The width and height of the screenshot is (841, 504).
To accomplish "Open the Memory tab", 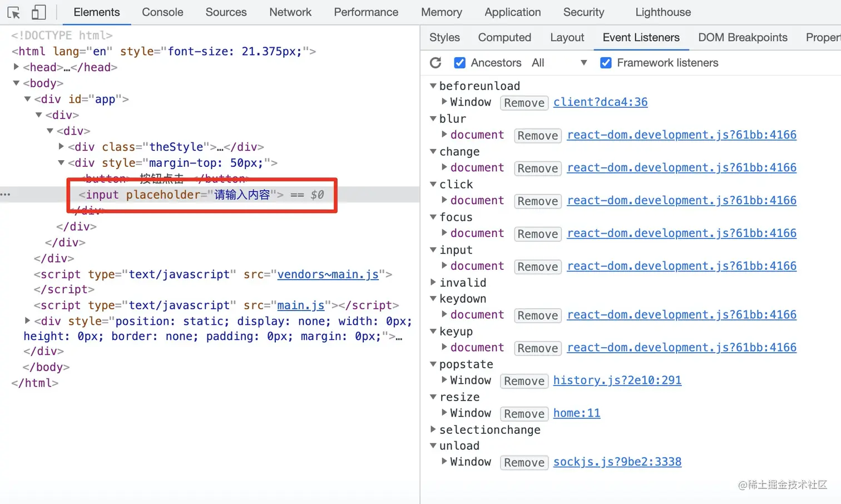I will pyautogui.click(x=442, y=12).
